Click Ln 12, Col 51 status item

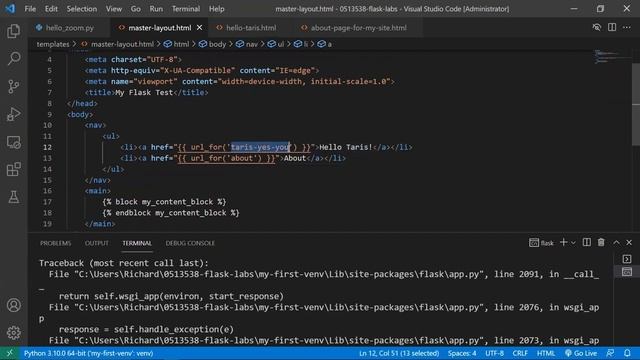tap(399, 353)
